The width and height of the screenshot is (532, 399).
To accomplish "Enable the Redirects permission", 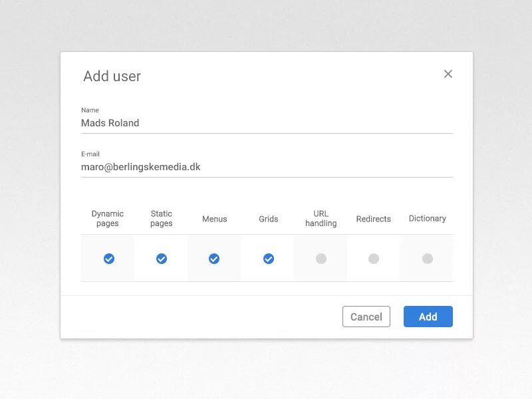I will tap(374, 259).
